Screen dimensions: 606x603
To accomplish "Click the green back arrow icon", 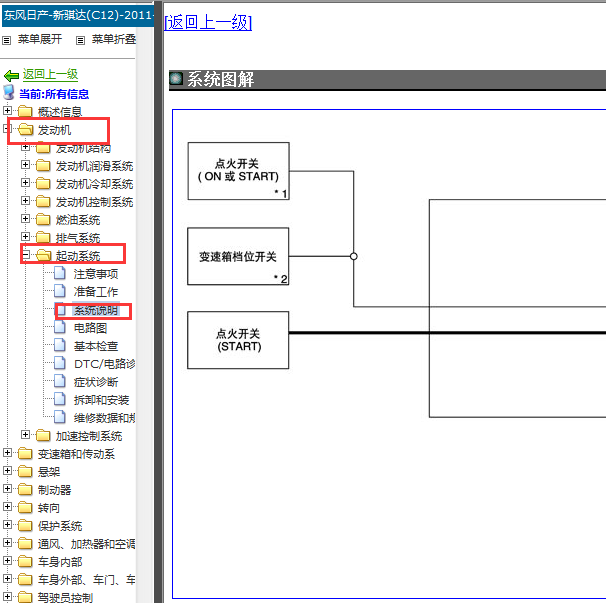I will (x=11, y=75).
